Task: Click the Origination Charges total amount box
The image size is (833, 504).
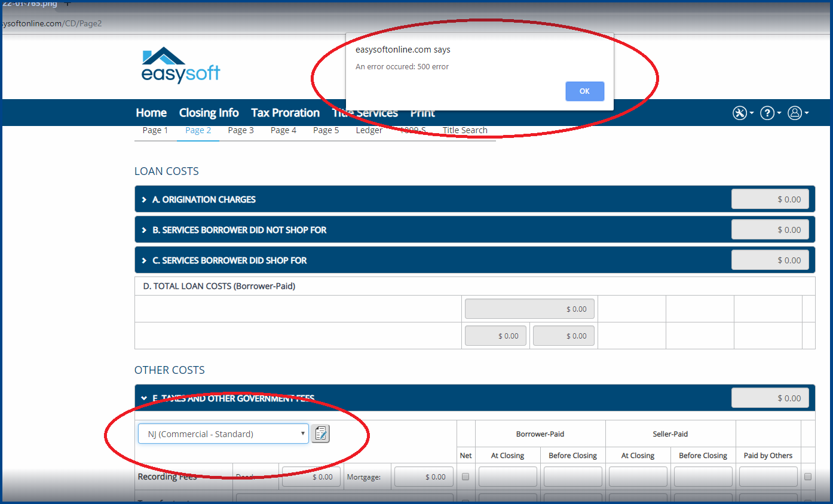Action: click(x=770, y=199)
